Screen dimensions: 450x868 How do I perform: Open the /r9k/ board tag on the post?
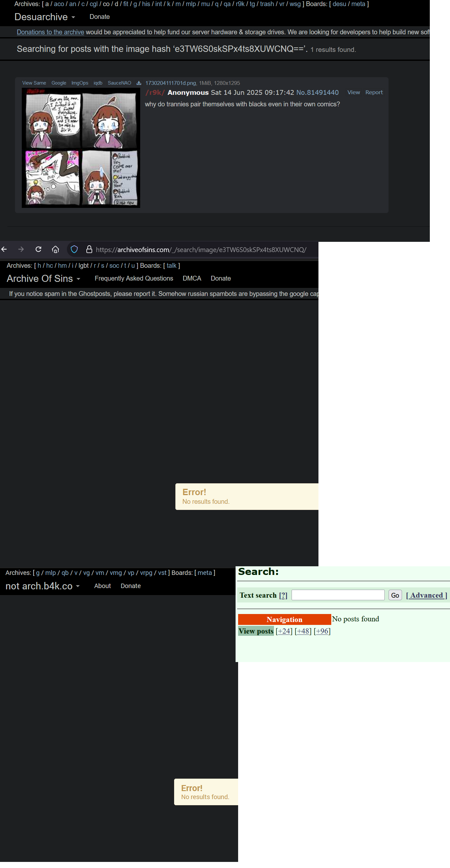155,92
